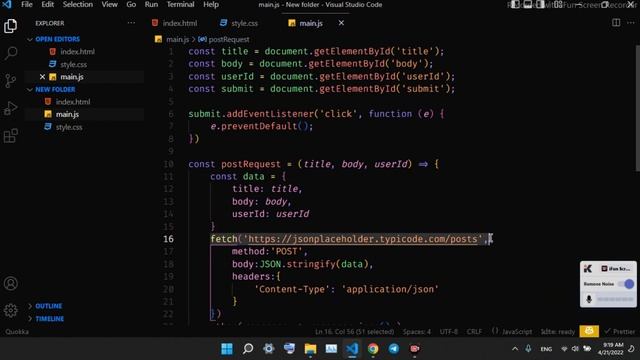Show hidden system tray icons
The image size is (640, 360).
coord(515,349)
